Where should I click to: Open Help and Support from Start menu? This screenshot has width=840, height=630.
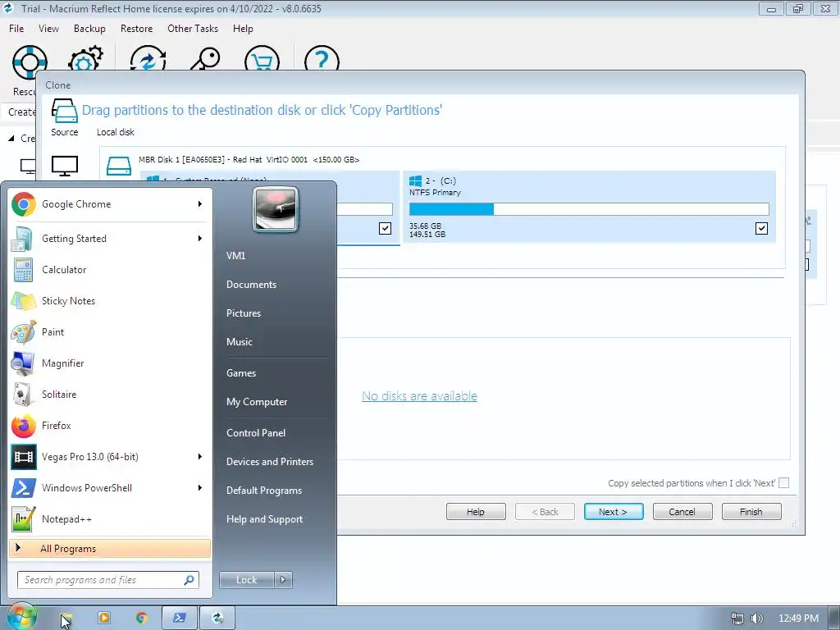pyautogui.click(x=264, y=519)
